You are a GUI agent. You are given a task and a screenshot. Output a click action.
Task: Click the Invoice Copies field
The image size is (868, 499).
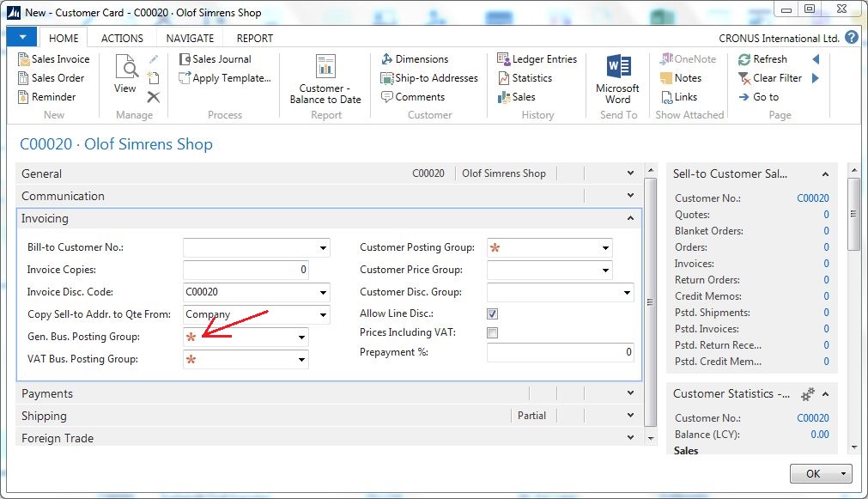coord(246,270)
